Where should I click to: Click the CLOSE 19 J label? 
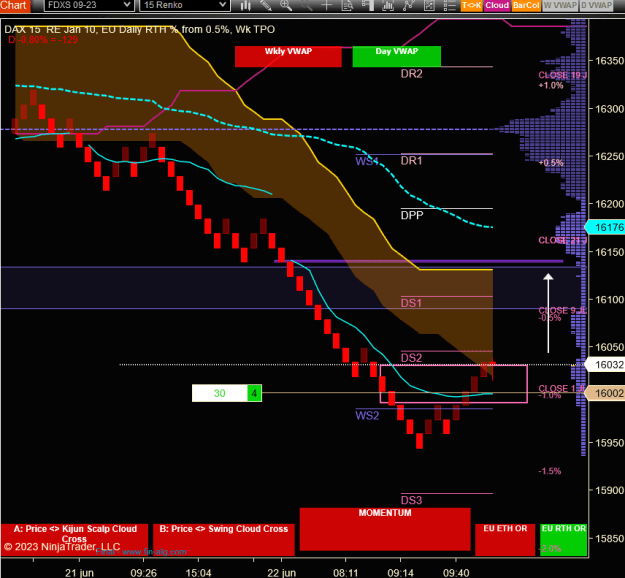(562, 75)
